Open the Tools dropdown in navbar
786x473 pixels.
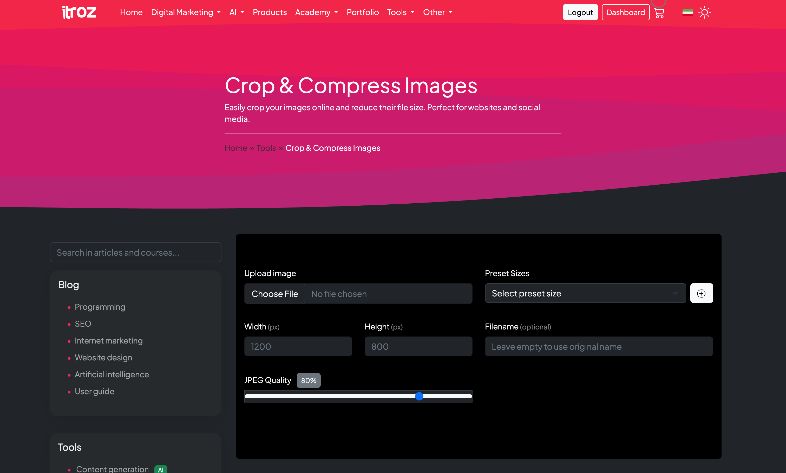[400, 12]
